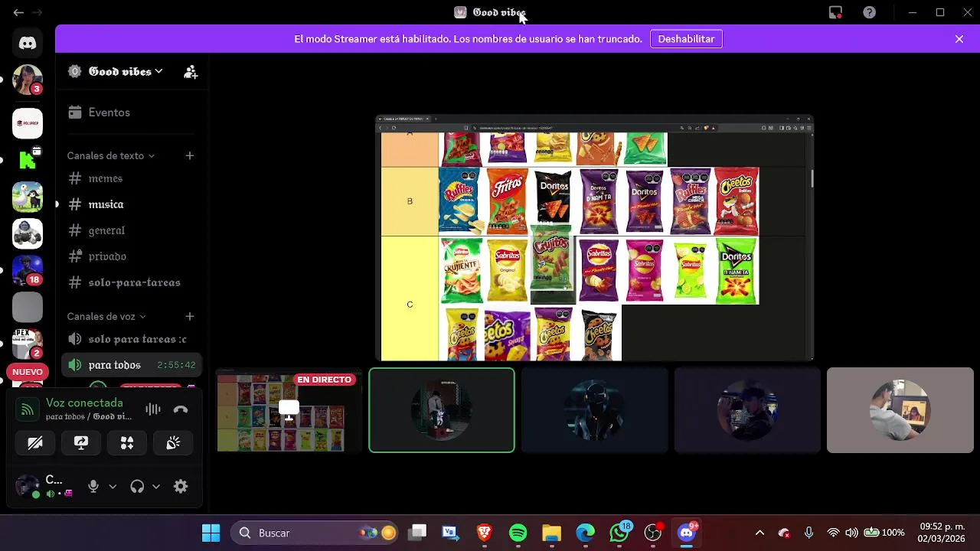Open the Good vibes server dropdown menu

[x=126, y=71]
